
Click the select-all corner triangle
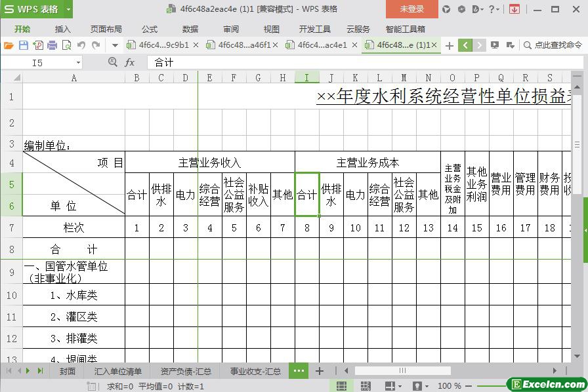[16, 77]
